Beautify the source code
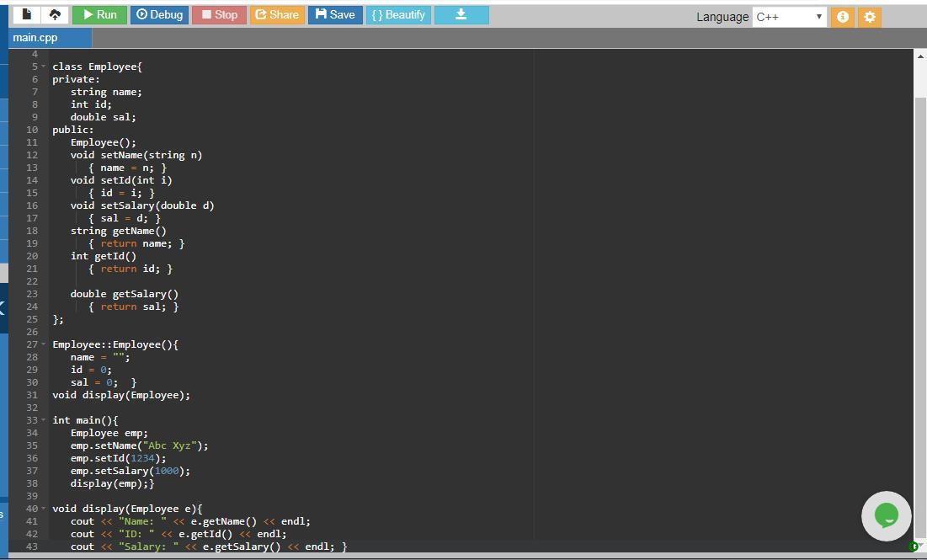Viewport: 927px width, 560px height. pyautogui.click(x=398, y=15)
